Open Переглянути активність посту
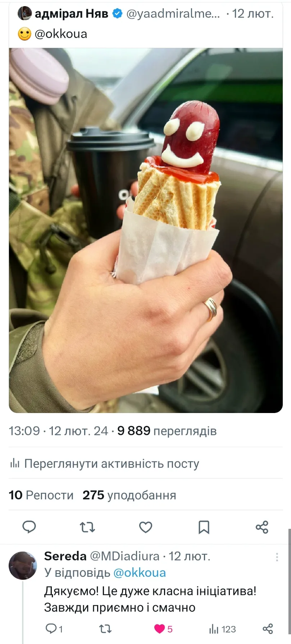 tap(104, 463)
